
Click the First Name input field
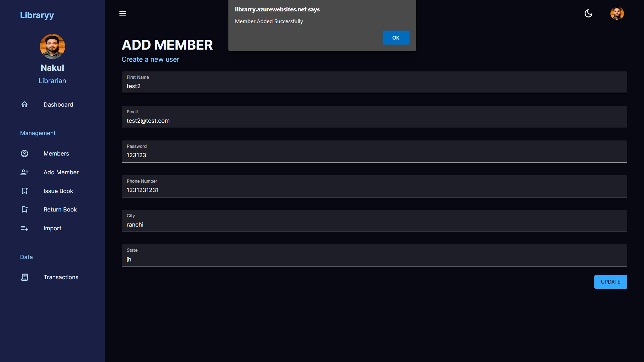[374, 86]
